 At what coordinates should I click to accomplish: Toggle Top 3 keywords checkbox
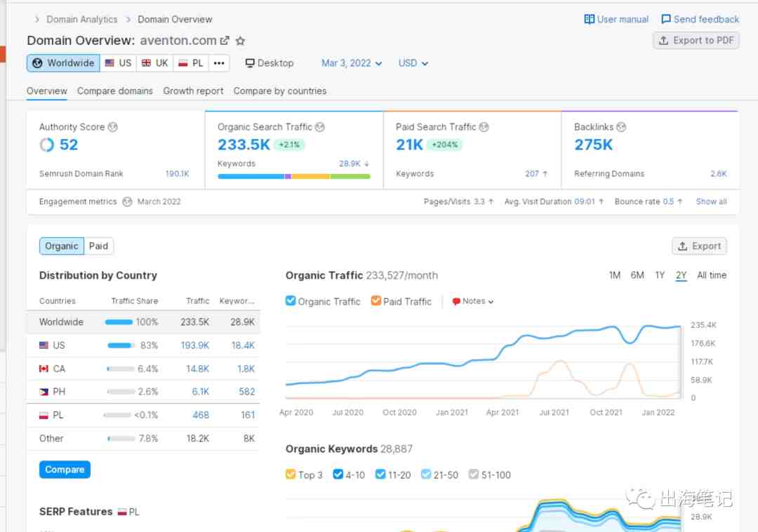[291, 474]
